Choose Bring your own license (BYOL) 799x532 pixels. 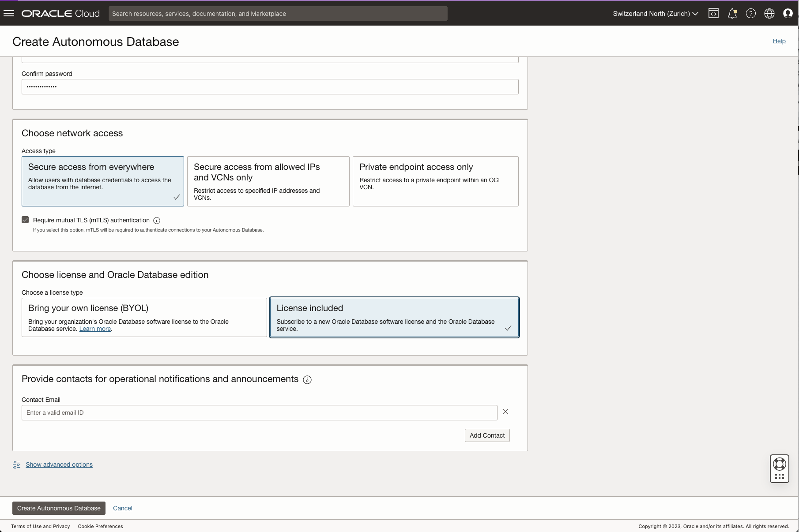144,317
